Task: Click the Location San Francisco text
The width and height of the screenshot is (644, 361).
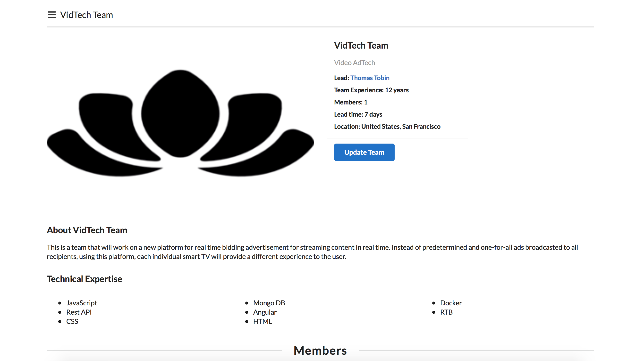Action: (387, 126)
